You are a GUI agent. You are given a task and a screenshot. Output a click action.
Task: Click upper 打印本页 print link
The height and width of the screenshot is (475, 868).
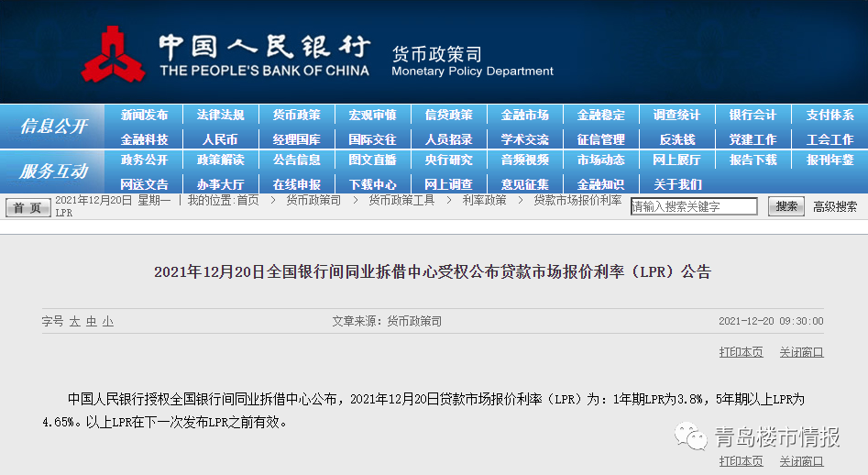tap(741, 352)
